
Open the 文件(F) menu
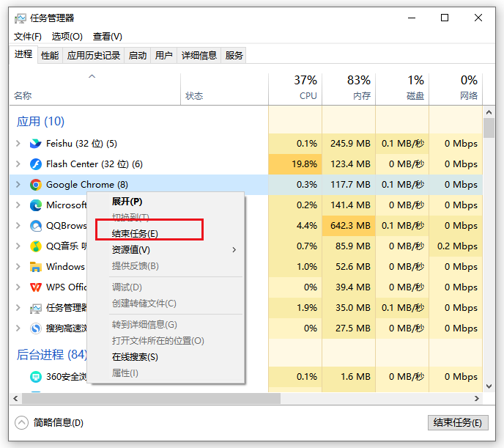tap(28, 37)
